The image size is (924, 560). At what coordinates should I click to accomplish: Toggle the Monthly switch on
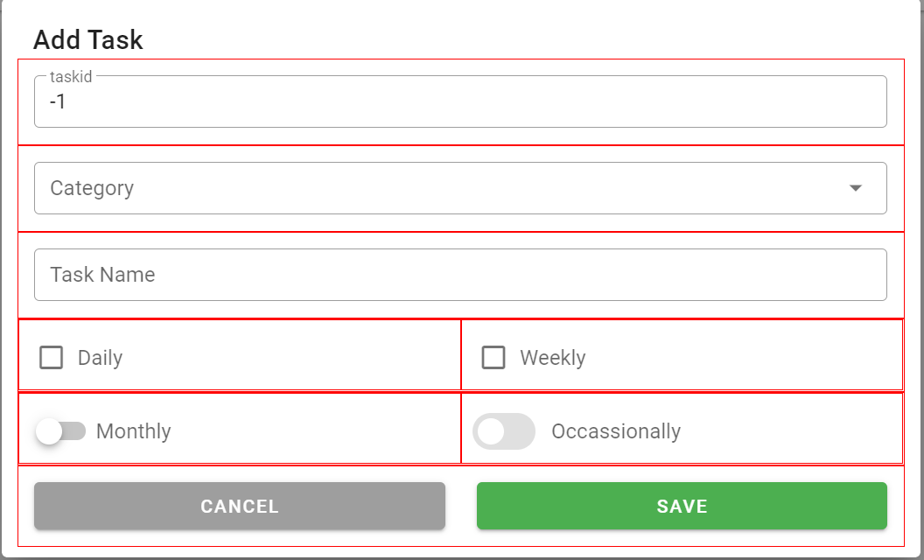pos(60,431)
